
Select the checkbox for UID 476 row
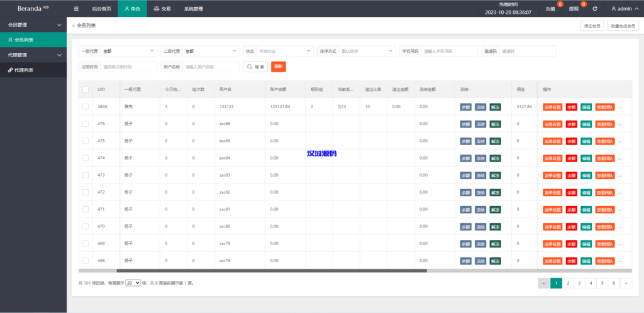pyautogui.click(x=86, y=124)
